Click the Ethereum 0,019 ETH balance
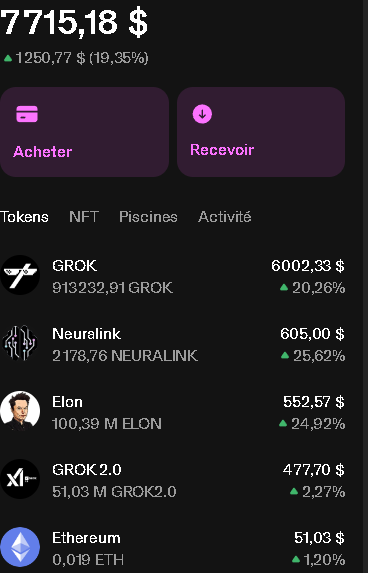This screenshot has width=368, height=573. coord(88,559)
